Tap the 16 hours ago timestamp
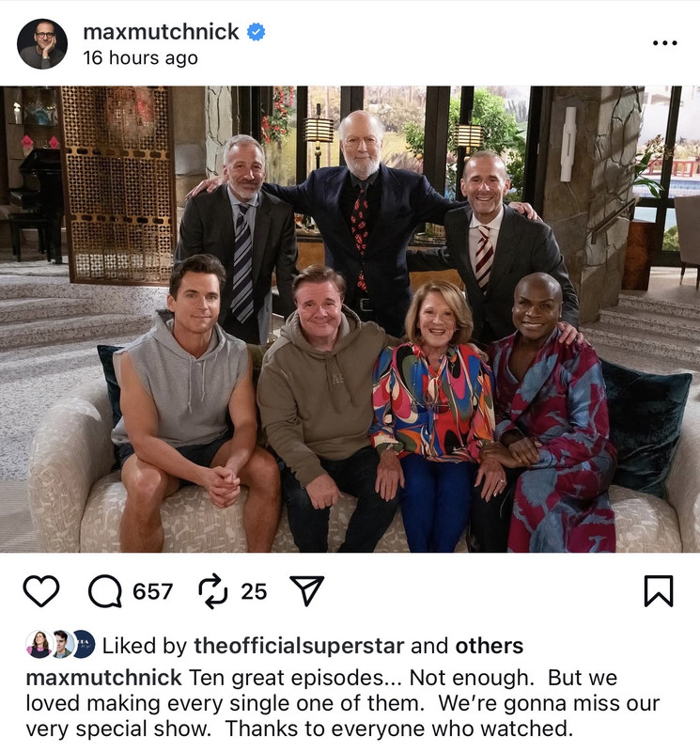 coord(141,58)
